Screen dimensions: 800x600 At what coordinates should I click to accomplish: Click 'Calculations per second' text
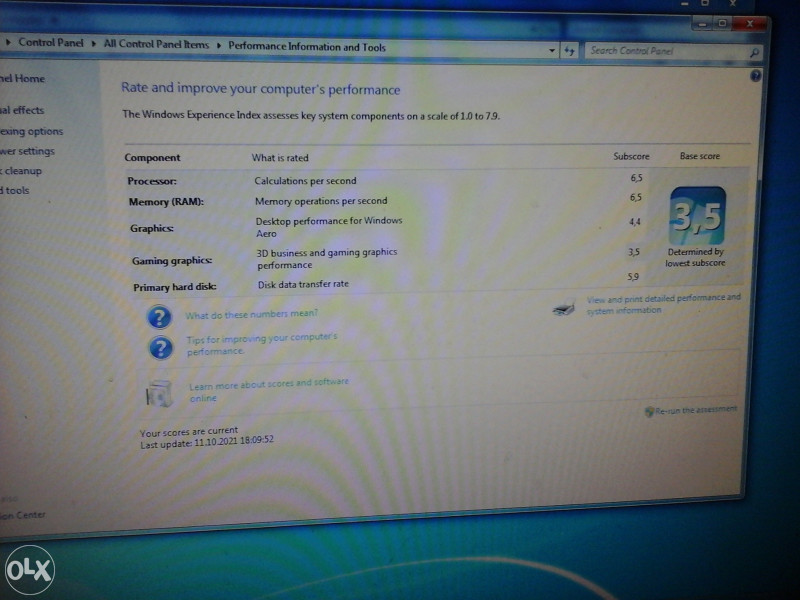305,181
